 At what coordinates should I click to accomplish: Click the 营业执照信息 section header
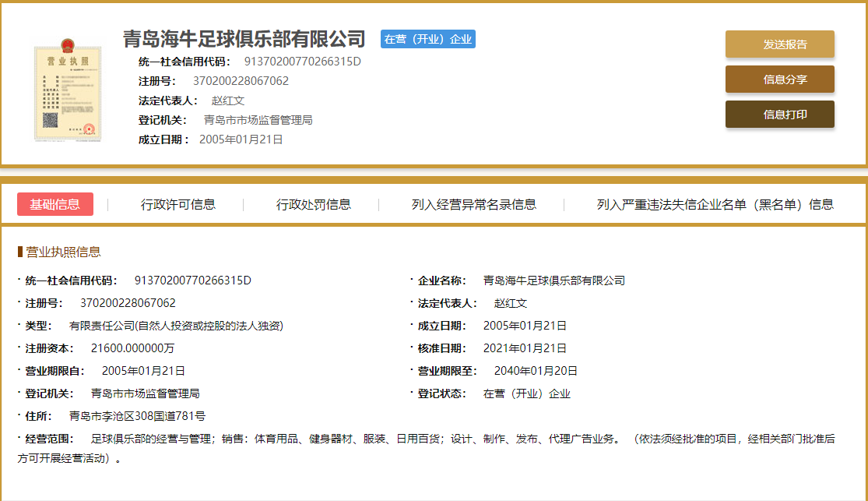[62, 251]
